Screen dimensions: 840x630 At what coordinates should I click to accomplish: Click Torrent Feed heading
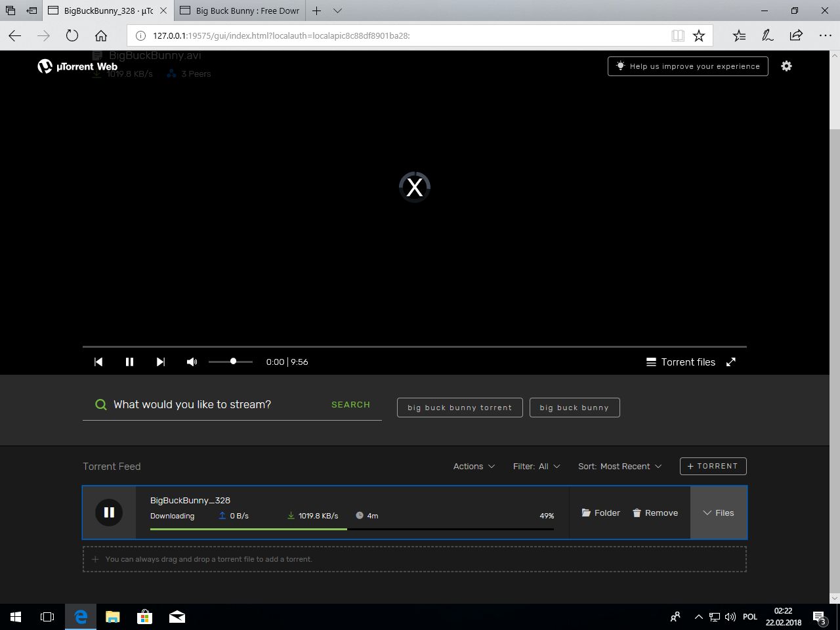click(x=112, y=467)
